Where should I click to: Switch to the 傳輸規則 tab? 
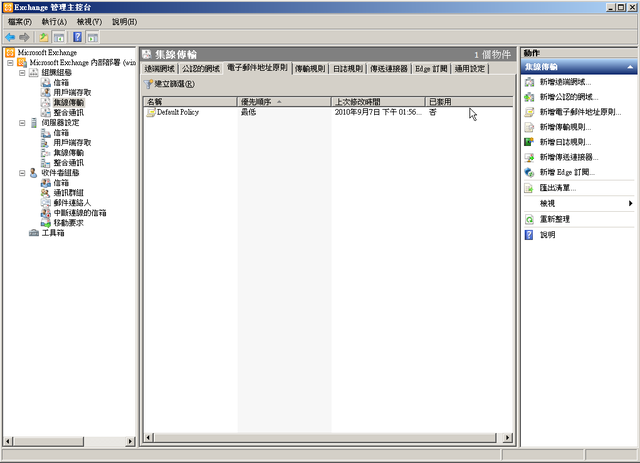click(310, 69)
